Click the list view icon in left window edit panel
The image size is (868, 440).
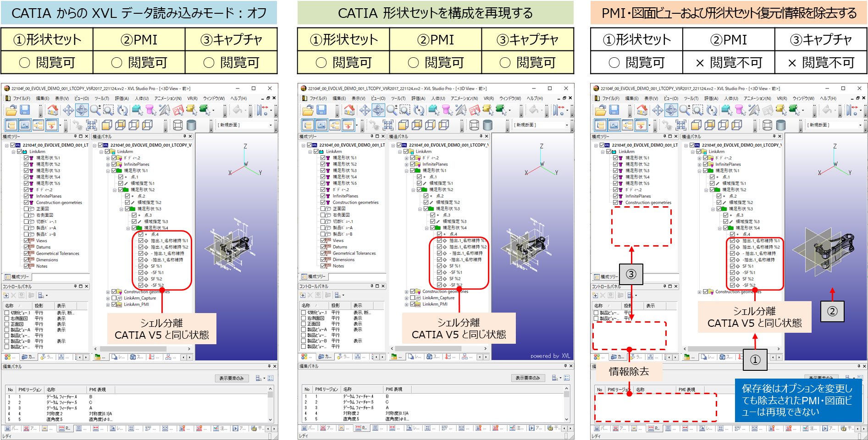pos(271,378)
